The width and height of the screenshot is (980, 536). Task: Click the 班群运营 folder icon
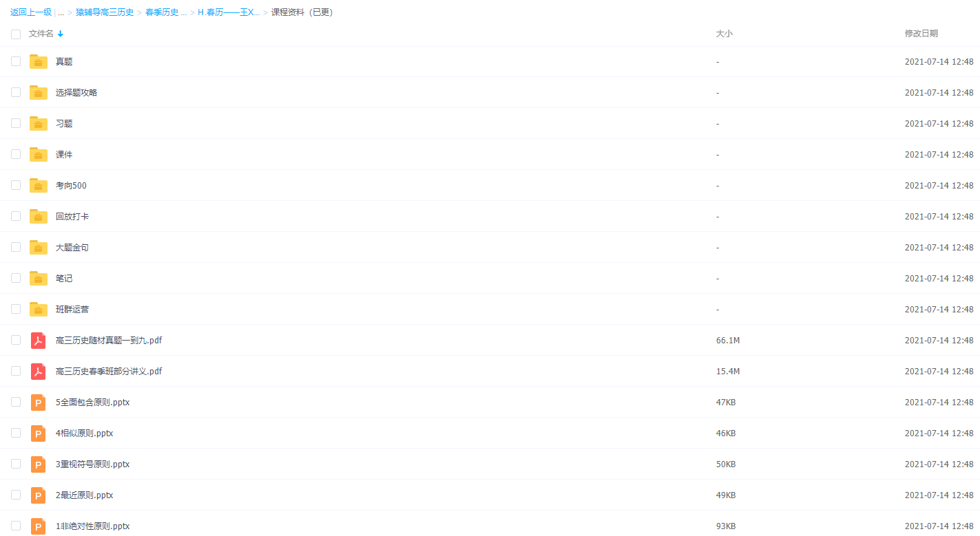click(x=39, y=309)
